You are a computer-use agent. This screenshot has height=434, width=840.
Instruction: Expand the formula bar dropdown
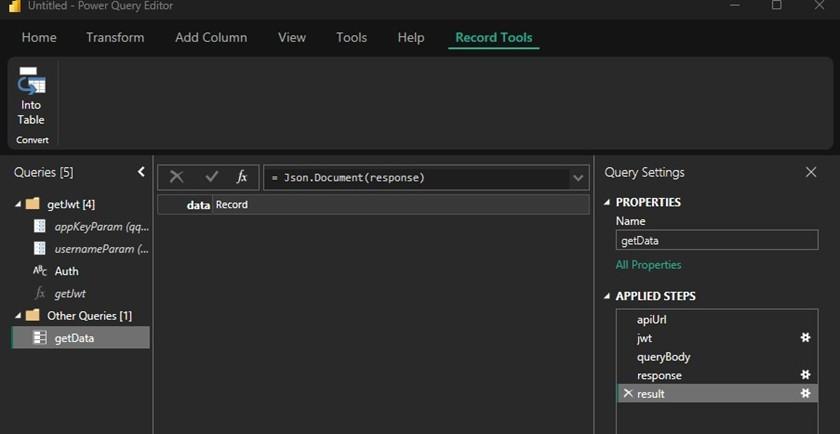578,178
